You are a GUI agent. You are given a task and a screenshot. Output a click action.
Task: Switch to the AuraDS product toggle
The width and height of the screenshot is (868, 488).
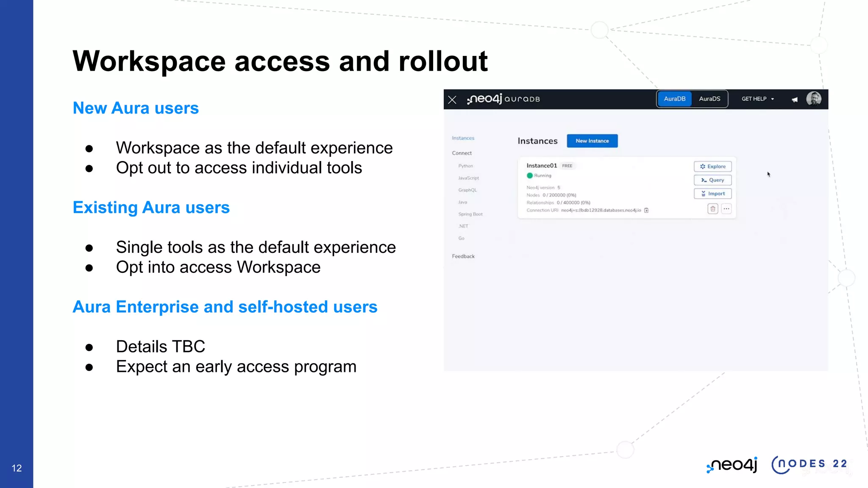[x=709, y=99]
